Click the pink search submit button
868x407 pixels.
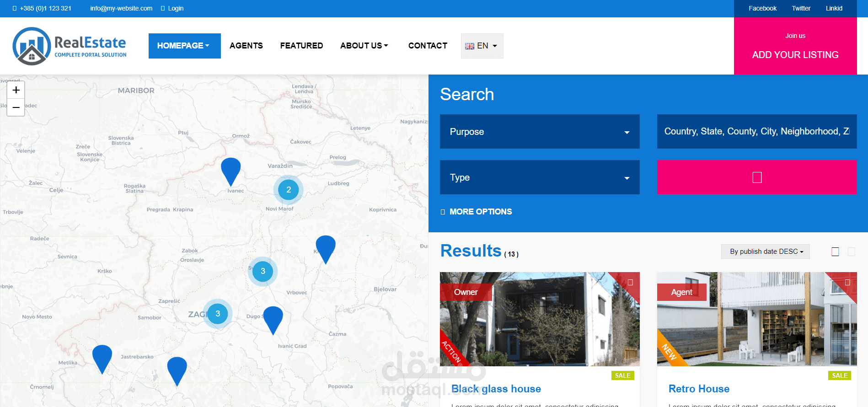[757, 177]
